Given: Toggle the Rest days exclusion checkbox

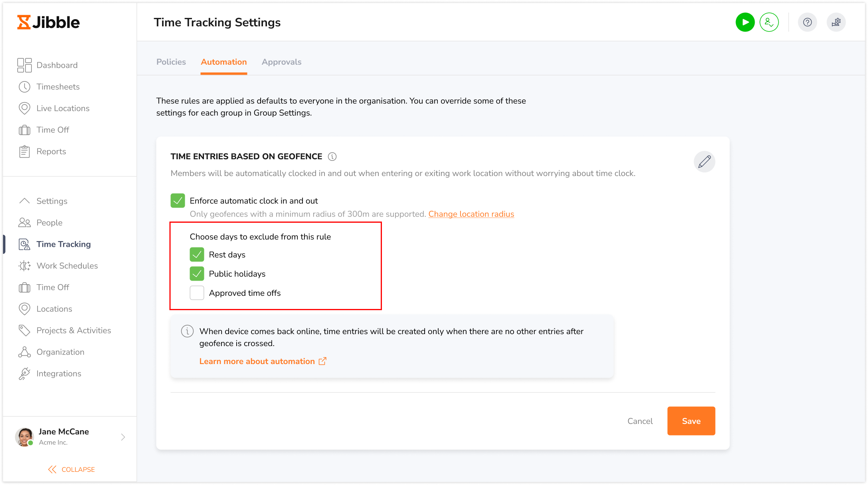Looking at the screenshot, I should (x=197, y=255).
